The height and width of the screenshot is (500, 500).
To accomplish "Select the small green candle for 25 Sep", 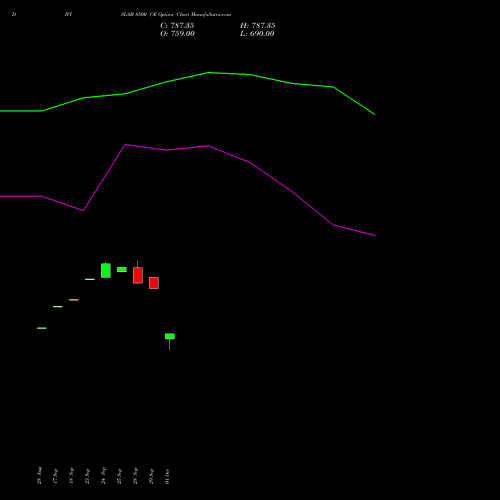I will pos(122,269).
